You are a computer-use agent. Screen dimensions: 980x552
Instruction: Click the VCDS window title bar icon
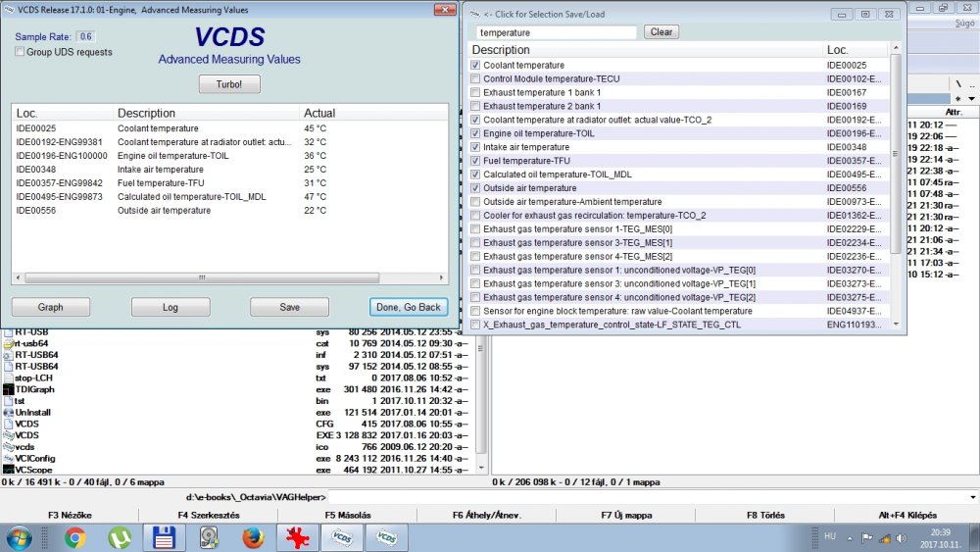(9, 10)
